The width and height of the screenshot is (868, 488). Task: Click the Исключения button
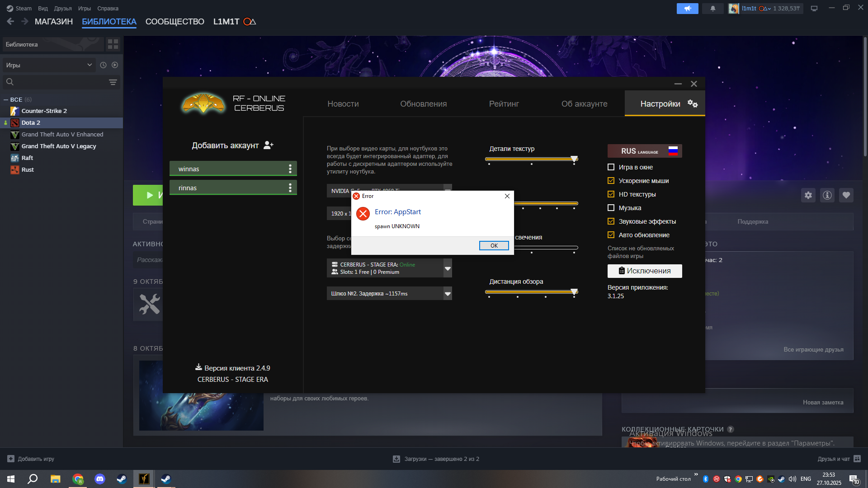[x=645, y=271]
